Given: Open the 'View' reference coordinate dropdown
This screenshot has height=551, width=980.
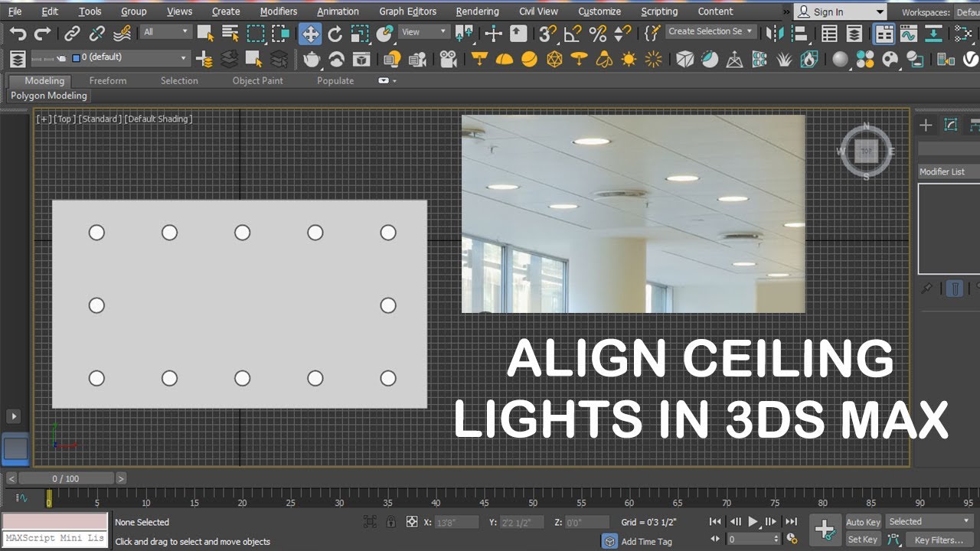Looking at the screenshot, I should tap(424, 31).
